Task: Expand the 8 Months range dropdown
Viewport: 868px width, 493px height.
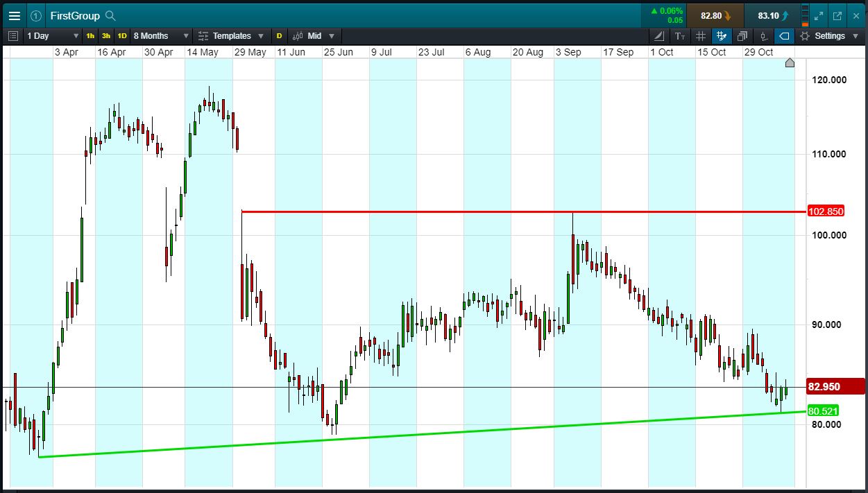Action: (161, 36)
